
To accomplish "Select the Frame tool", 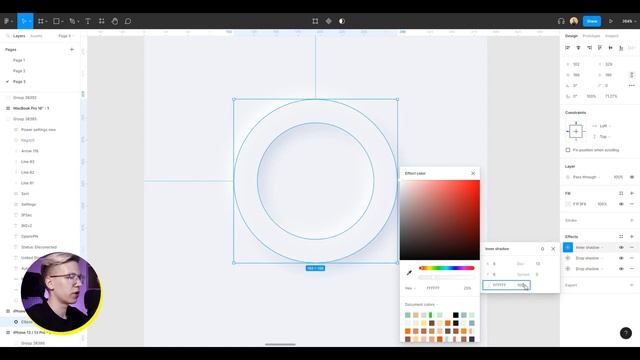I will pos(42,21).
